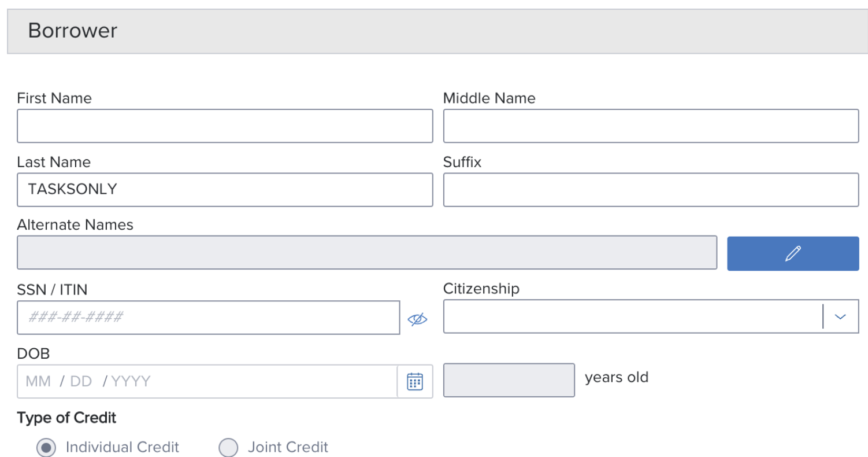Expand the Citizenship dropdown arrow

click(x=840, y=316)
